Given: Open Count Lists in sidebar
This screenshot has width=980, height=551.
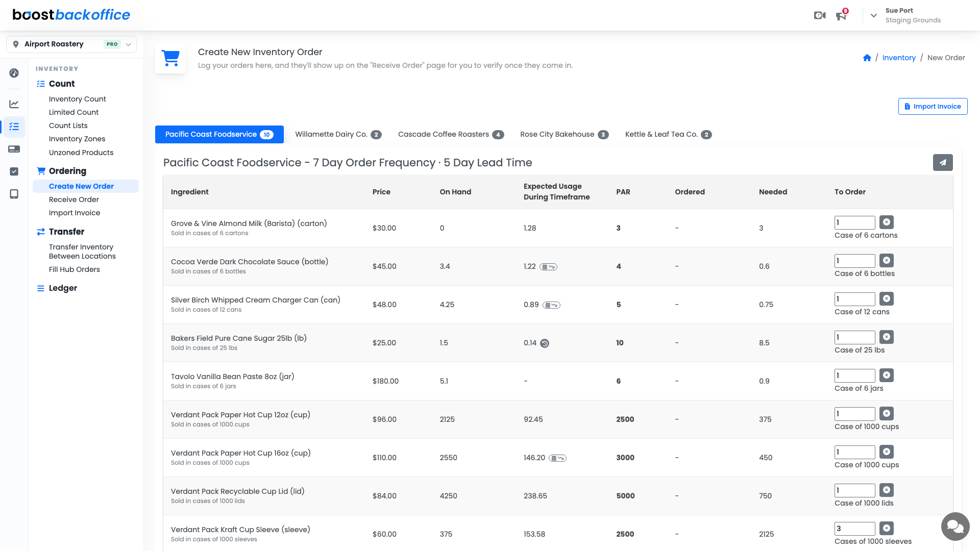Looking at the screenshot, I should [68, 126].
